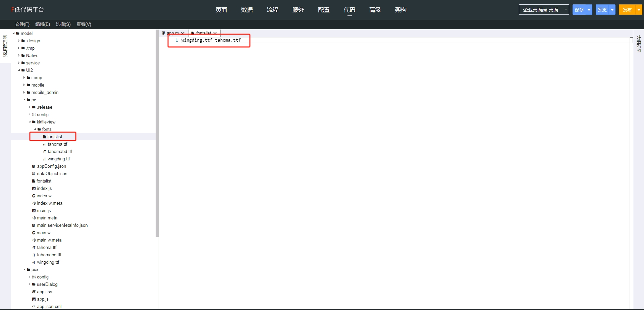Viewport: 644px width, 310px height.
Task: Toggle the 资源管理器 side panel tab
Action: pos(5,46)
